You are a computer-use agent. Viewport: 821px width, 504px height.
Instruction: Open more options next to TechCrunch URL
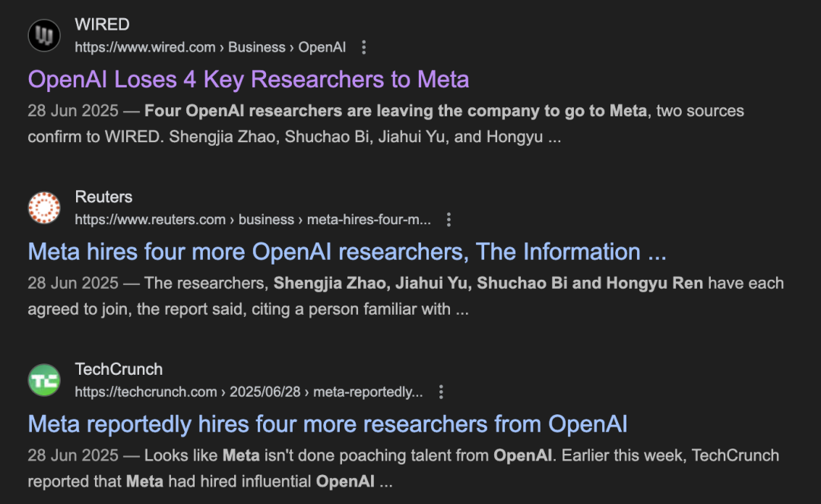441,392
